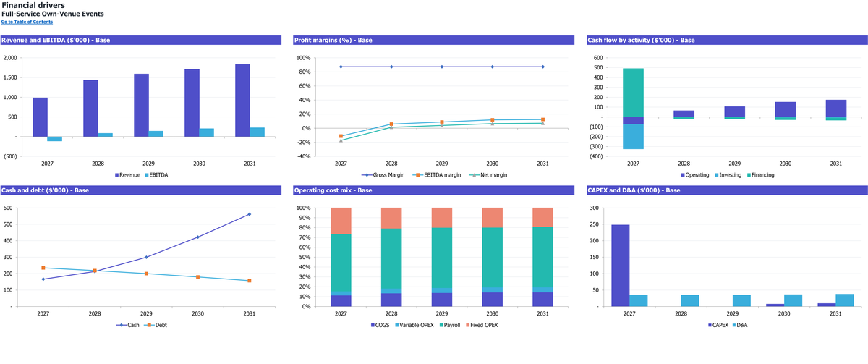Click the 2029 D&A bar
Image resolution: width=868 pixels, height=364 pixels.
tap(741, 300)
